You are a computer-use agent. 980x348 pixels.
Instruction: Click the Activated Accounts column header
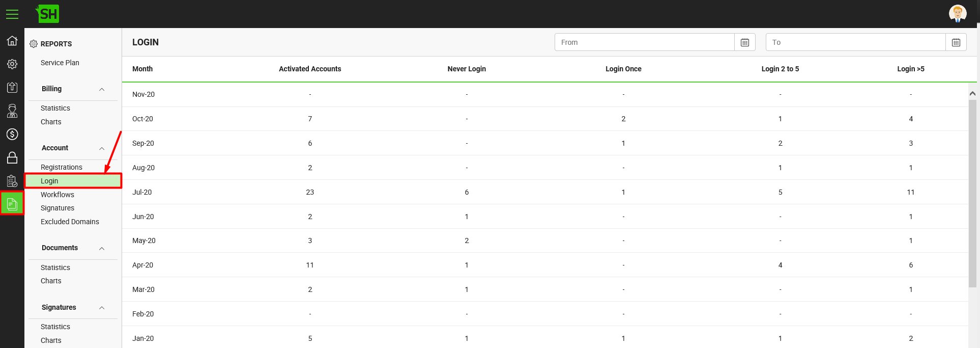[310, 69]
